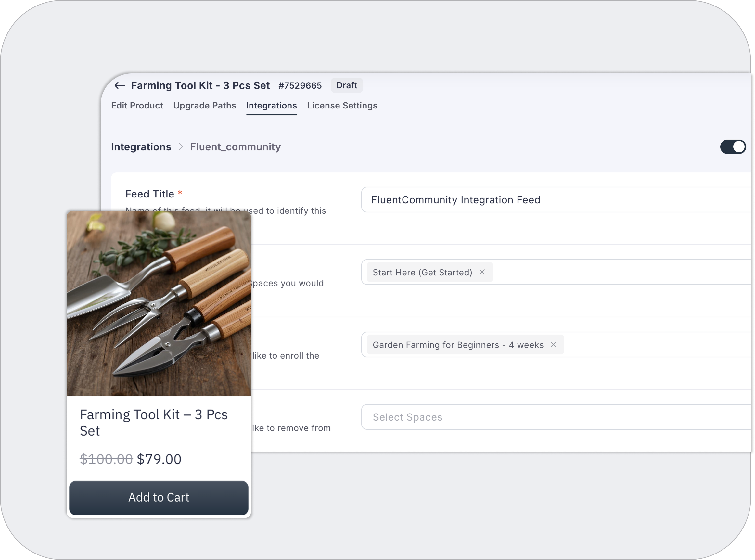
Task: Switch to the Edit Product tab
Action: [x=137, y=106]
